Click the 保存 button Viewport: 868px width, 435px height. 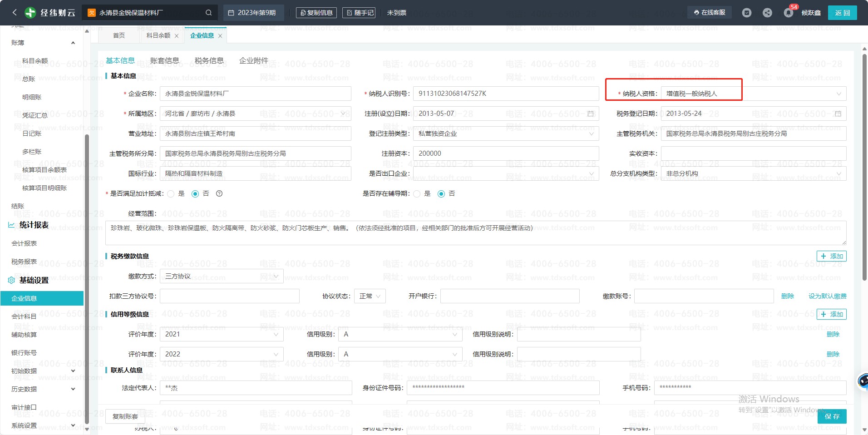[832, 416]
